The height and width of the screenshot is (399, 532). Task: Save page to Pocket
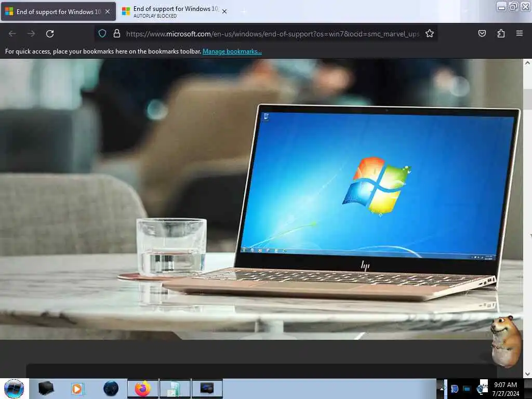pyautogui.click(x=482, y=33)
